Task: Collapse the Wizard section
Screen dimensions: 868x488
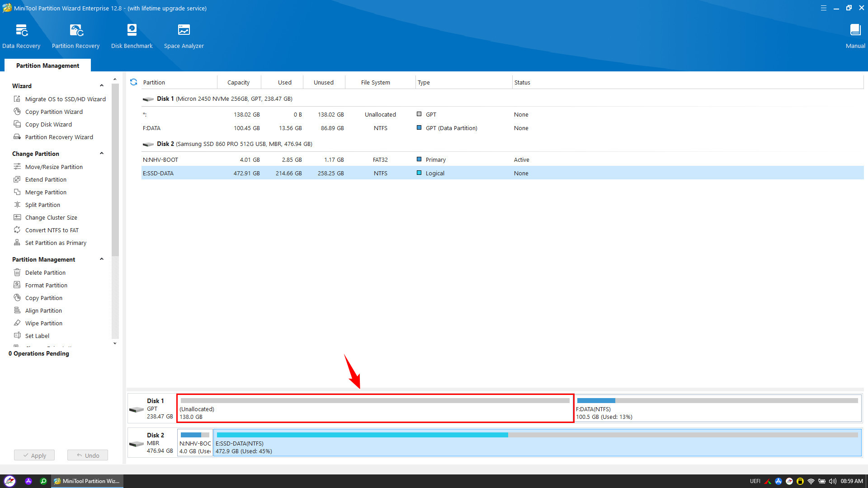Action: 102,86
